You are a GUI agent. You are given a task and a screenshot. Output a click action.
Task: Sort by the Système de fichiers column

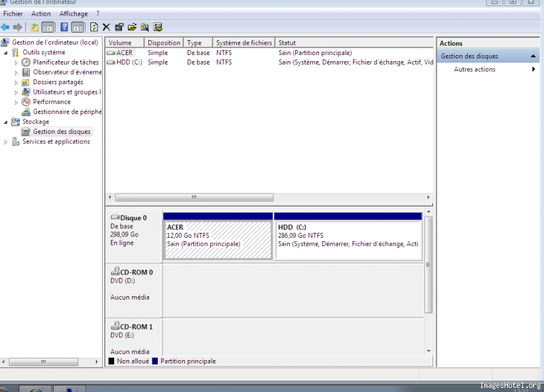tap(243, 43)
